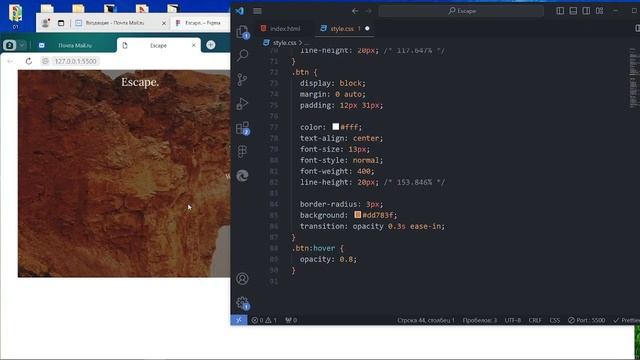The height and width of the screenshot is (360, 640).
Task: Toggle the secondary side bar layout icon
Action: pyautogui.click(x=586, y=11)
